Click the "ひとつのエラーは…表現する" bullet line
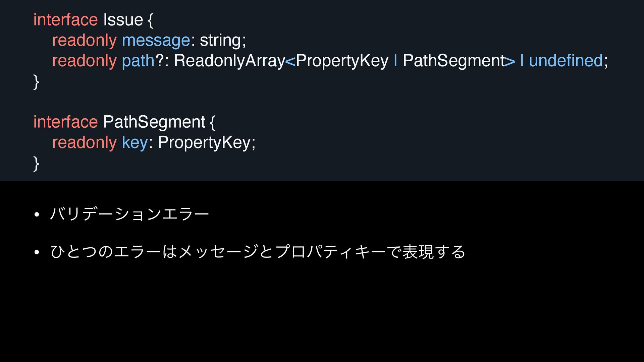This screenshot has width=644, height=362. 258,252
